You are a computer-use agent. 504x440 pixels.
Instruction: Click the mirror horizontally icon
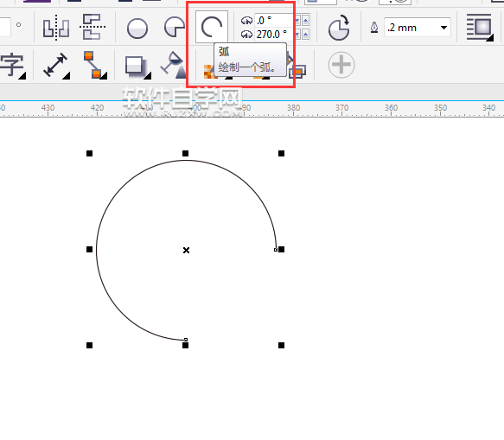tap(56, 28)
